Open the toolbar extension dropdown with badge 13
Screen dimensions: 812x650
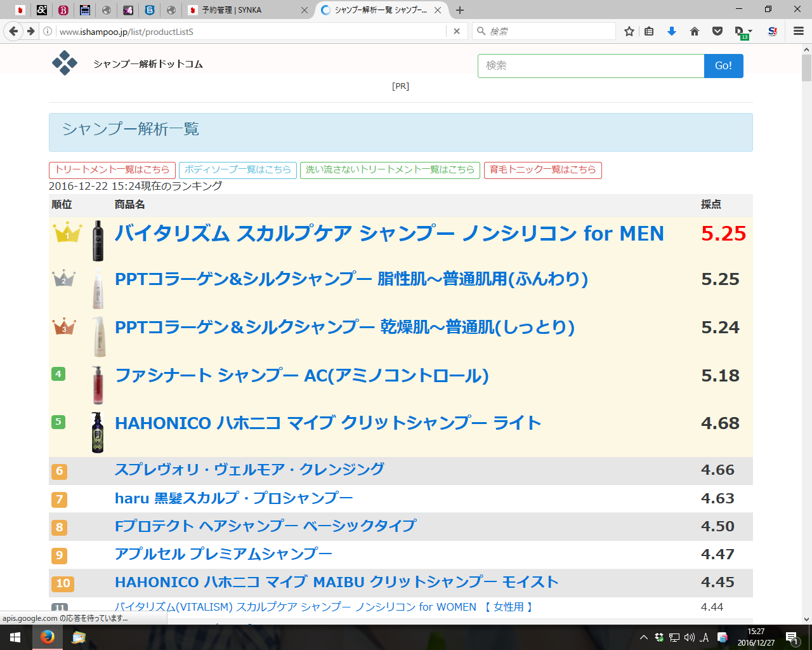coord(742,32)
